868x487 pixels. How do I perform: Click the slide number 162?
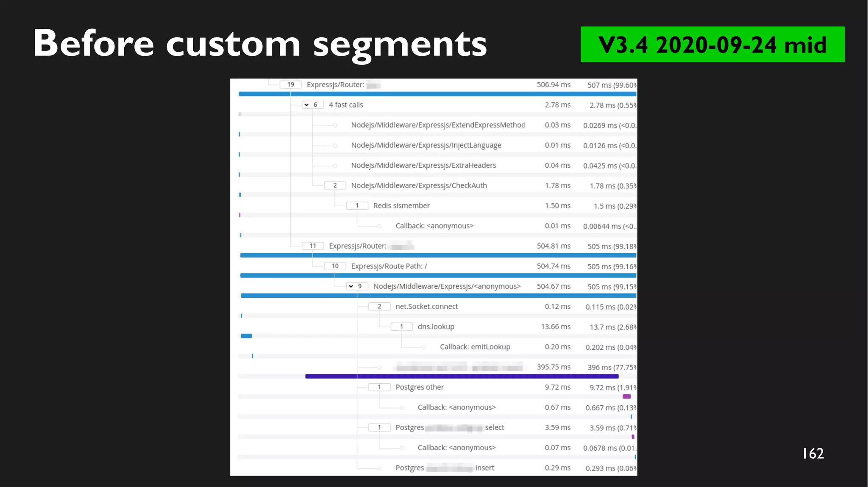(x=813, y=454)
